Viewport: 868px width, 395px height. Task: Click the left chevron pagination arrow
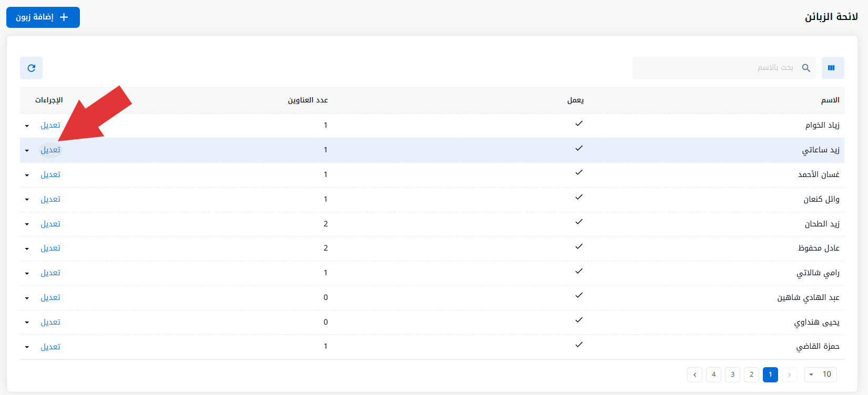pos(695,375)
